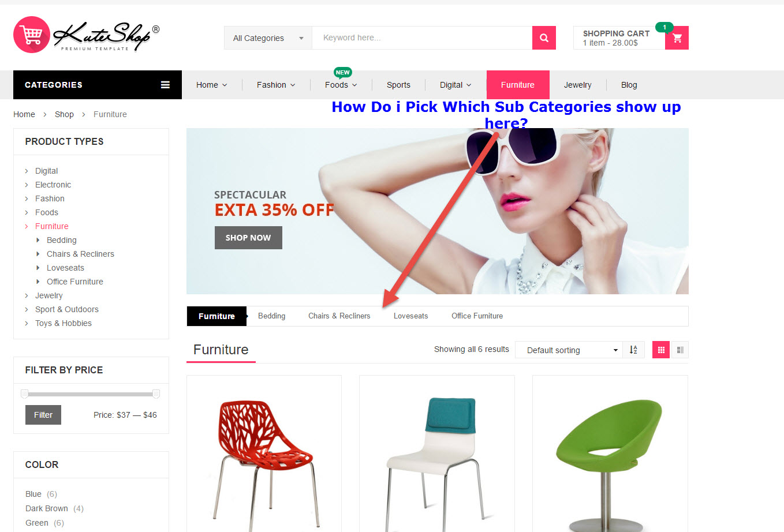Select the Bedding subcategory tab
This screenshot has height=532, width=784.
(x=271, y=316)
